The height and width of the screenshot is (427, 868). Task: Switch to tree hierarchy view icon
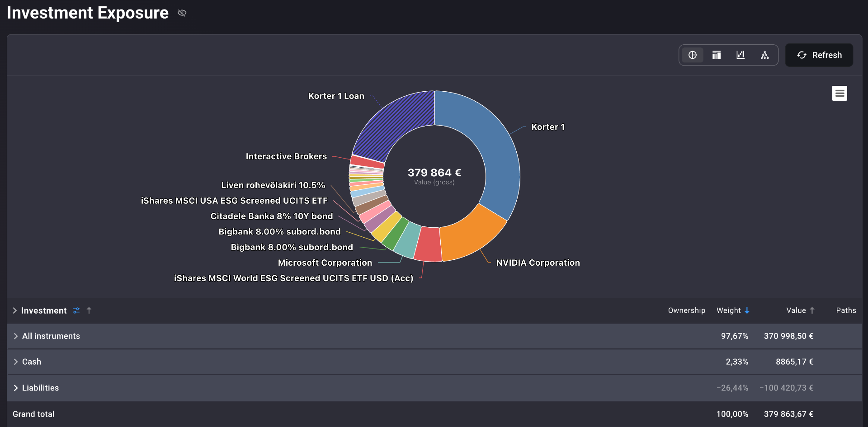click(764, 55)
